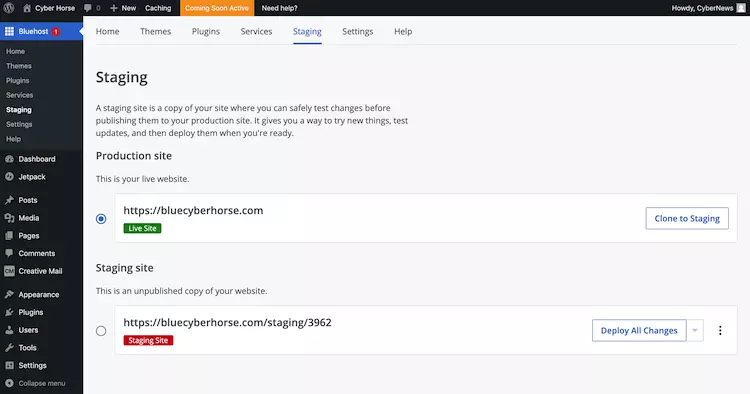Click the Deploy All Changes button
Viewport: 750px width, 394px height.
pos(639,330)
